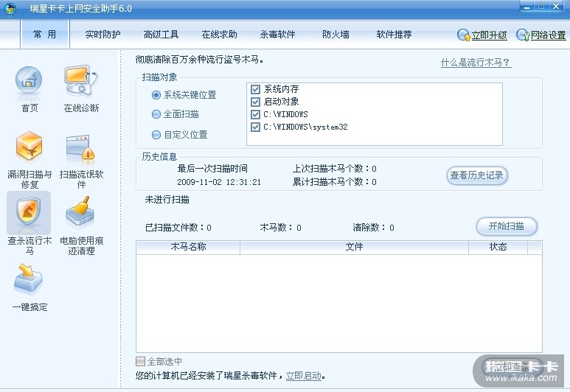The image size is (570, 392).
Task: Select the 查杀流行木马 trojan shield icon
Action: (28, 212)
